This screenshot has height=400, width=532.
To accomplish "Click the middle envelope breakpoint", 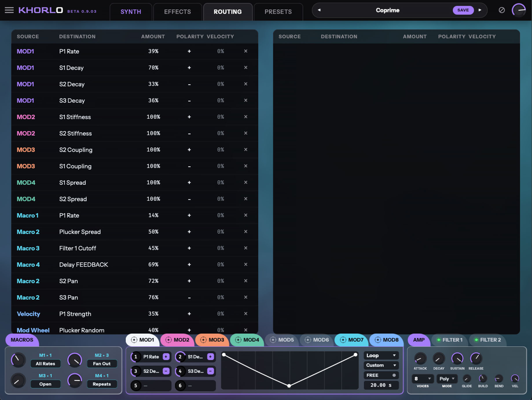I will [289, 386].
